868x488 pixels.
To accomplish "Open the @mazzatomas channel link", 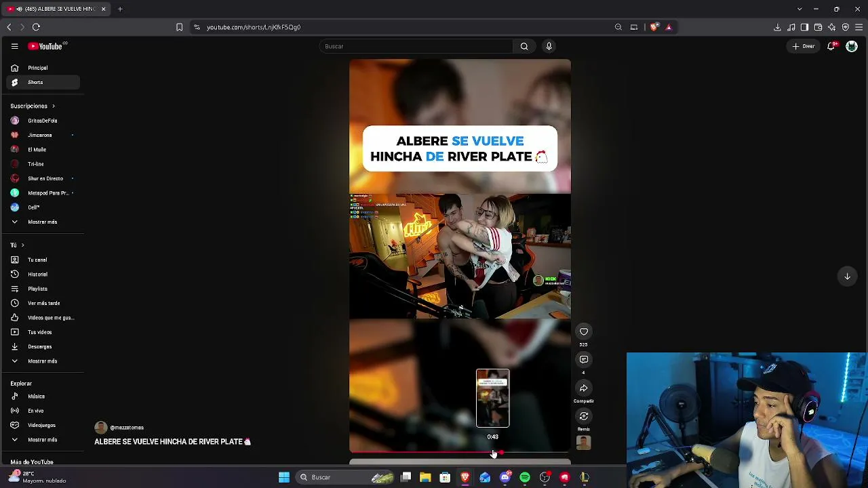I will point(127,428).
